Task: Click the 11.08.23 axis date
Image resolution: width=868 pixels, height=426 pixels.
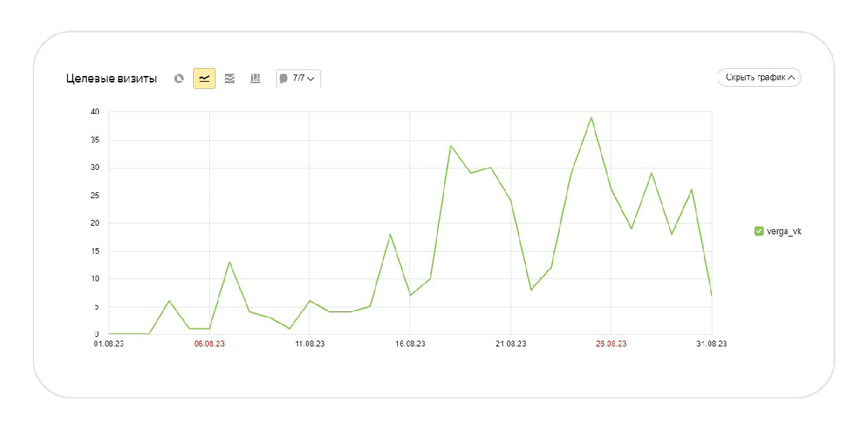Action: pyautogui.click(x=309, y=344)
